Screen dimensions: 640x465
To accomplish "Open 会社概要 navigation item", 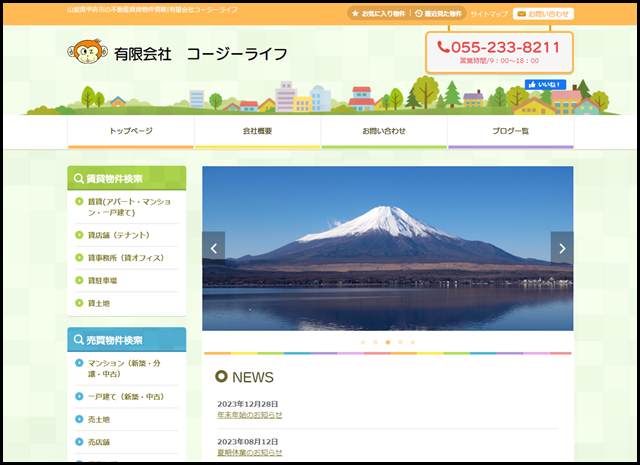I will coord(258,131).
